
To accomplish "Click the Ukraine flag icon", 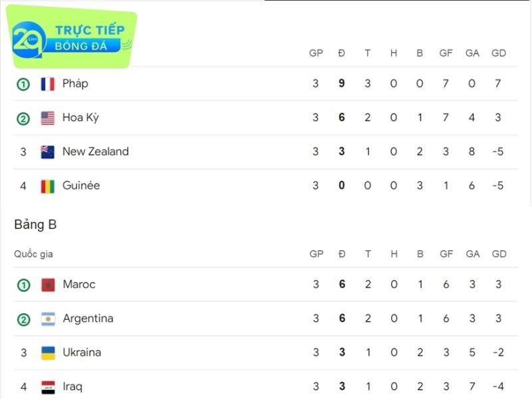I will pos(47,353).
